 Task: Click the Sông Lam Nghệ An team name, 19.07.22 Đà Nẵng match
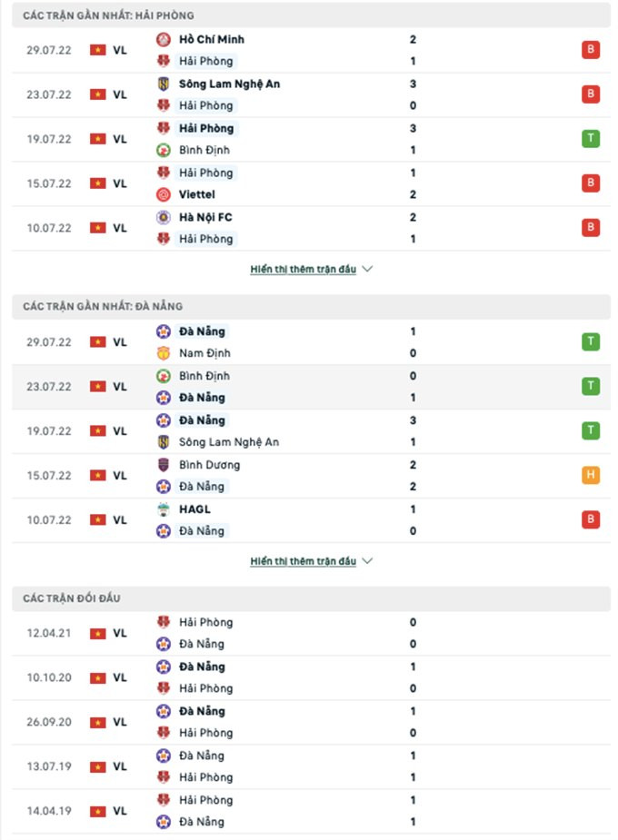(229, 442)
